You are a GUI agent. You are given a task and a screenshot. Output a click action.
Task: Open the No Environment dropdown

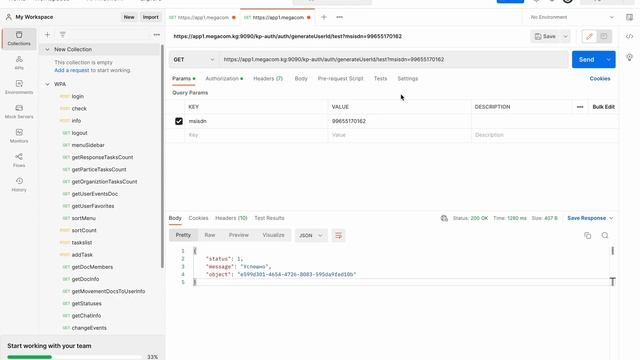(571, 17)
